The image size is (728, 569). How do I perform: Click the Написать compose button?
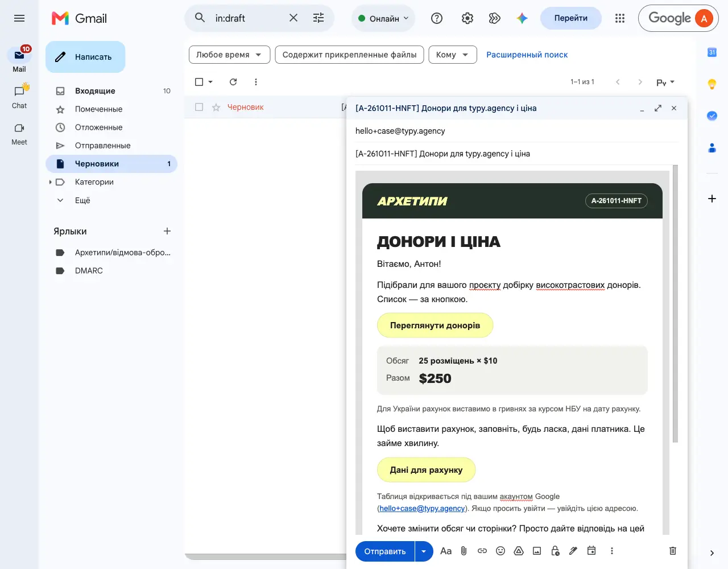coord(85,57)
